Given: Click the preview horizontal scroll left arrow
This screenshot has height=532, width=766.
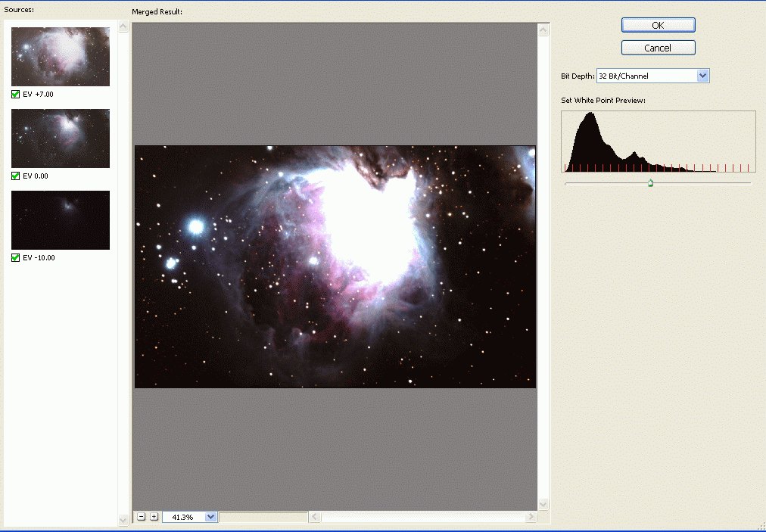Looking at the screenshot, I should [315, 516].
